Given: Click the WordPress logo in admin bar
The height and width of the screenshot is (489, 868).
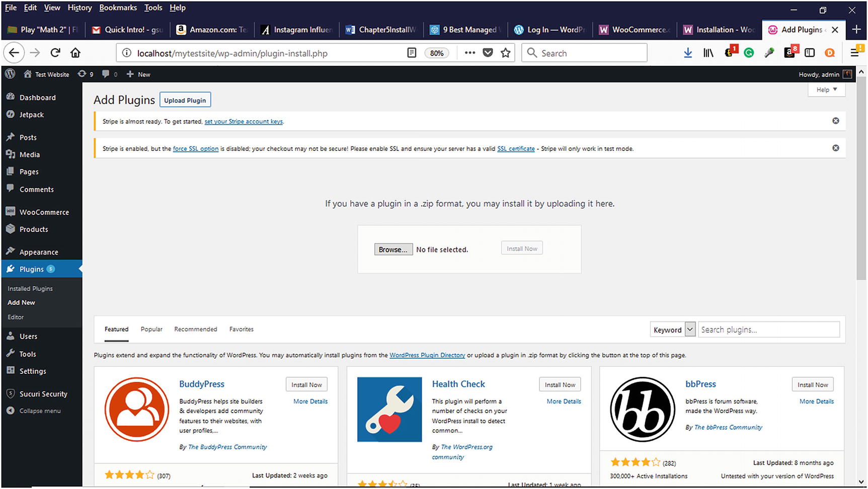Looking at the screenshot, I should tap(10, 74).
